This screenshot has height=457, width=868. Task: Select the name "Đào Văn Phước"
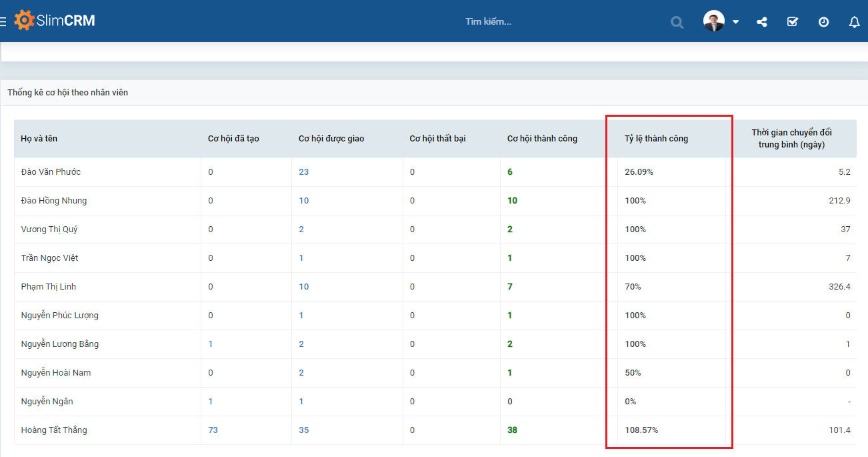[x=51, y=172]
